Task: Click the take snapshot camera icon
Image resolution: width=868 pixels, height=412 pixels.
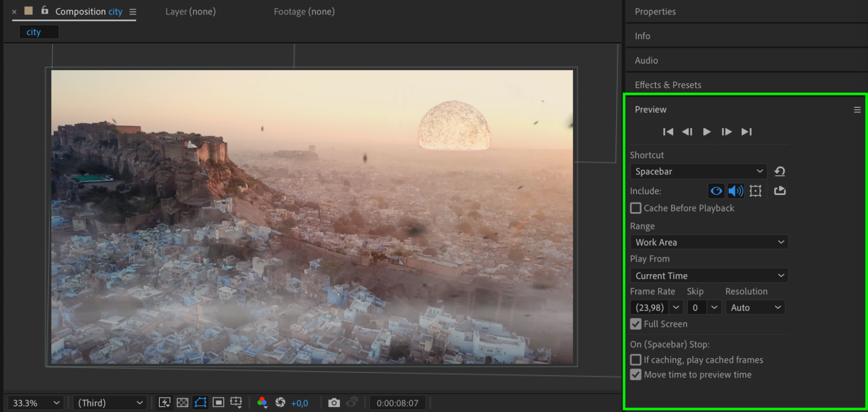Action: [333, 403]
